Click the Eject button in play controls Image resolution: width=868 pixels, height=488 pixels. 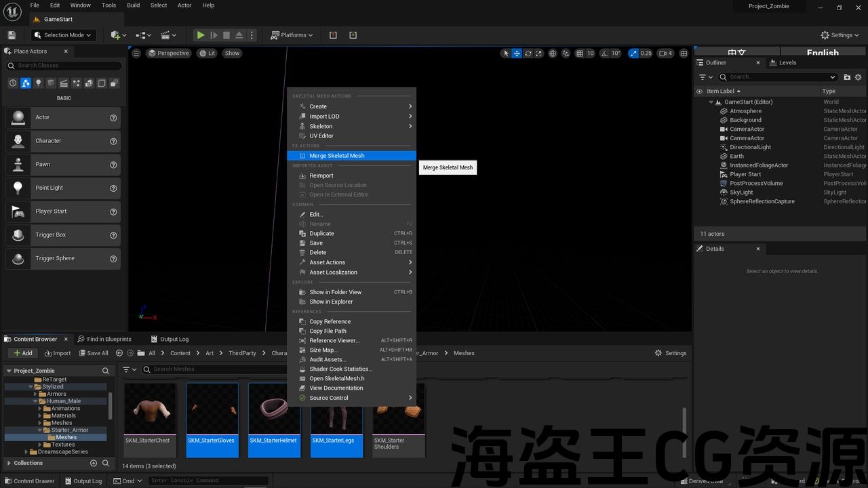pos(239,35)
